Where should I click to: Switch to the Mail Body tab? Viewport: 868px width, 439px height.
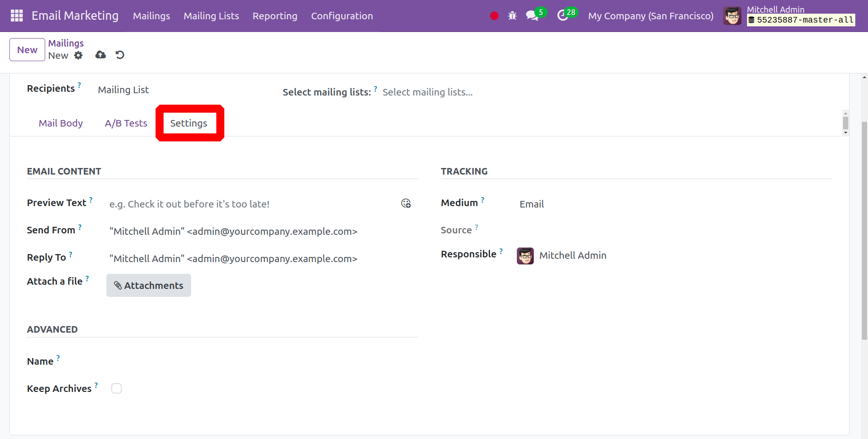61,123
